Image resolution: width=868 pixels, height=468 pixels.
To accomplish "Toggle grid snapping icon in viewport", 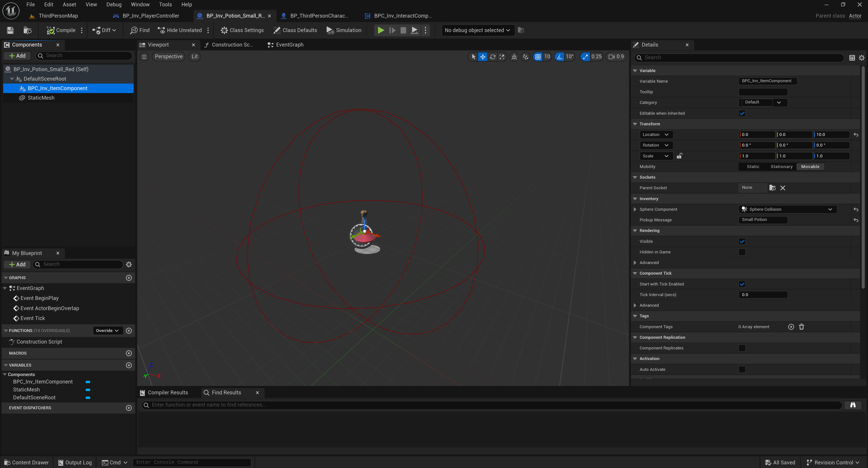I will pos(538,56).
